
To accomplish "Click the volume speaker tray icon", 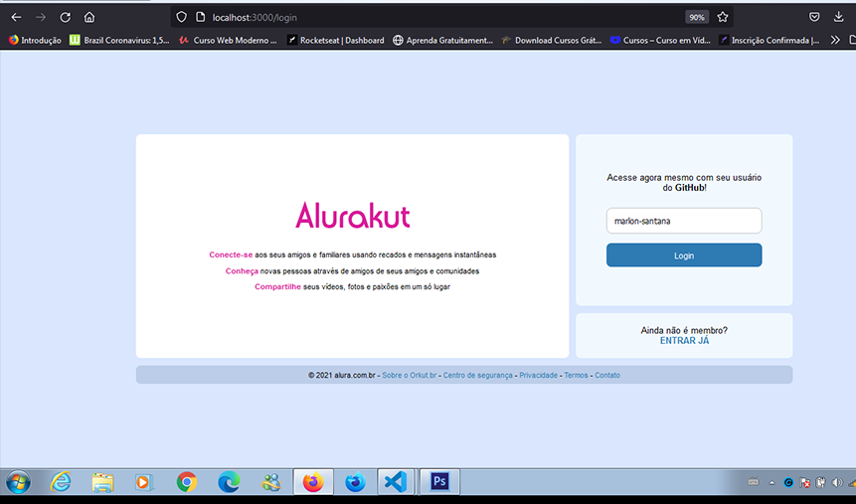I will pos(837,483).
